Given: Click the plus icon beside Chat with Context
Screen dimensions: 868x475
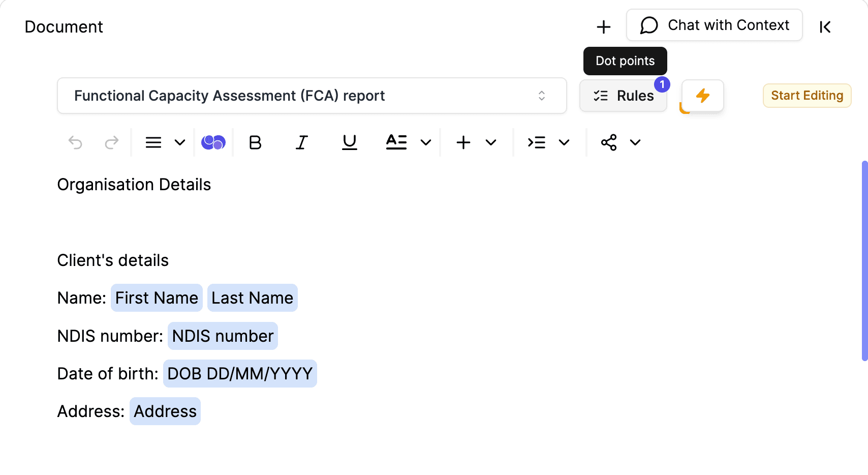Looking at the screenshot, I should pos(603,27).
